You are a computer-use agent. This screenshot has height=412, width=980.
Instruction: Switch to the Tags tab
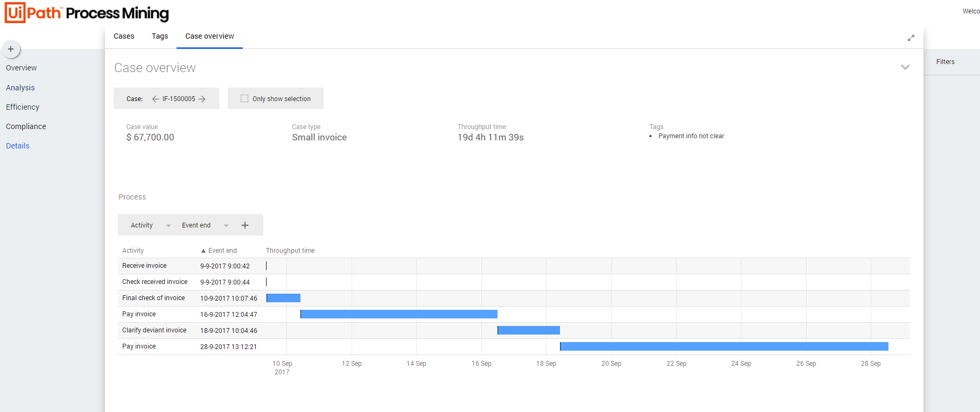[x=160, y=36]
